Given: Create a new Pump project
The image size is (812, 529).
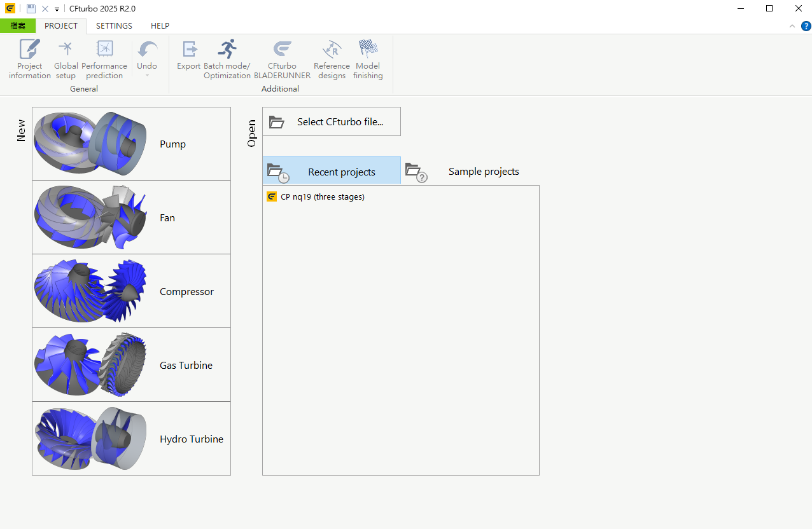Looking at the screenshot, I should (131, 144).
